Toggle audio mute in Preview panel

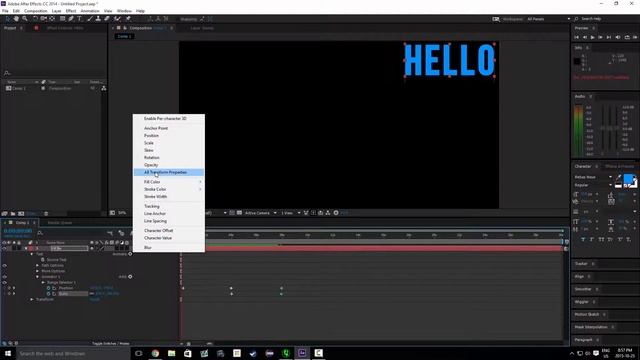[618, 37]
